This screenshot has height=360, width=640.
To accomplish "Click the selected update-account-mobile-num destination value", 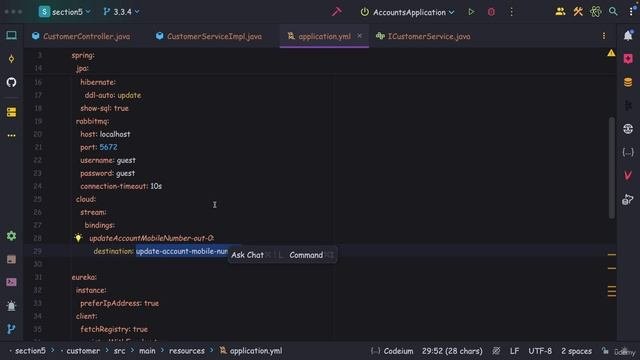I will 182,251.
